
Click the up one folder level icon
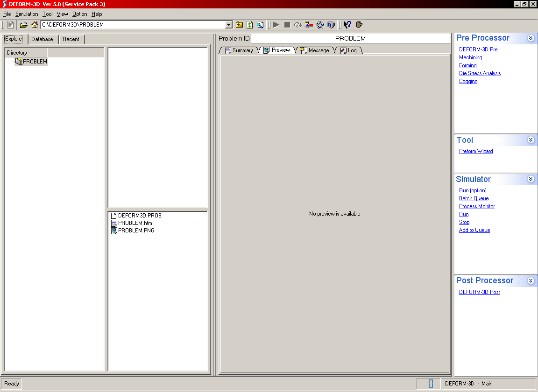(240, 25)
